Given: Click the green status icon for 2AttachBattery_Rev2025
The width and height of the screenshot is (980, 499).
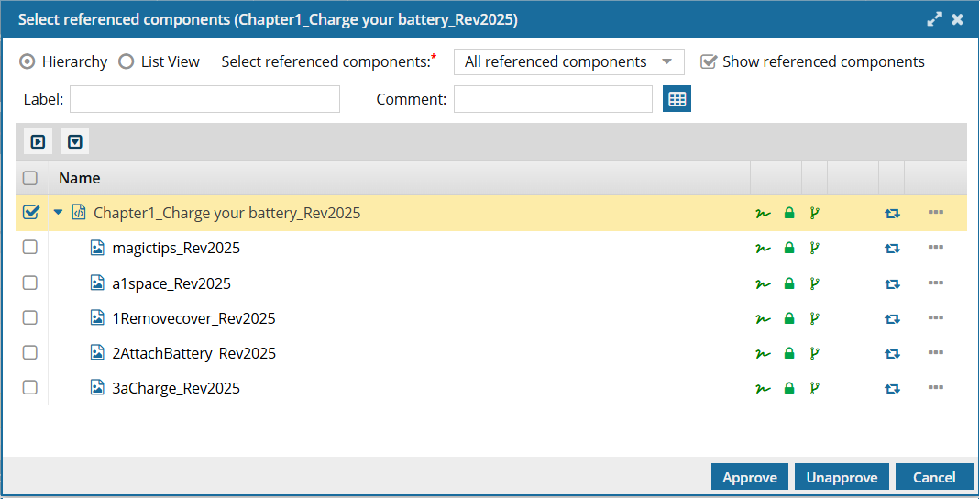Looking at the screenshot, I should point(762,354).
